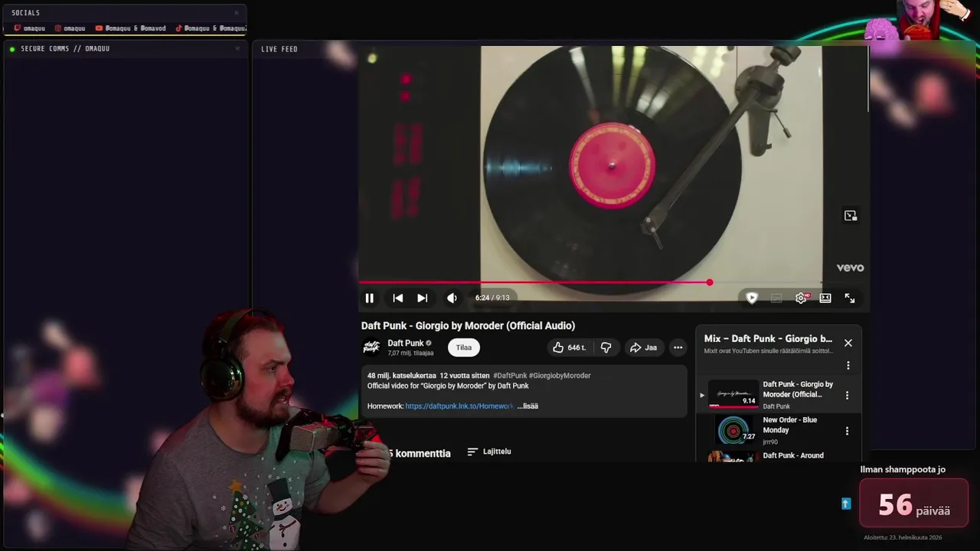The width and height of the screenshot is (980, 551).
Task: Click the video title Giorgio by Moroder
Action: [468, 326]
